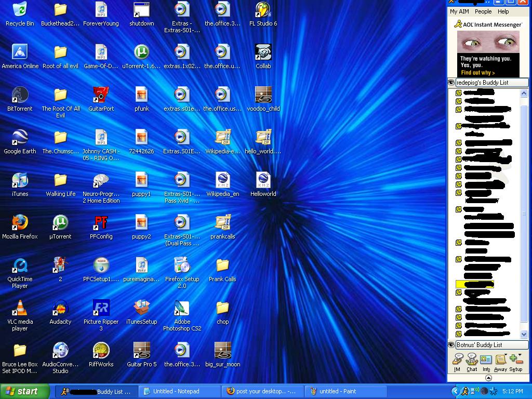
Task: Open Setup in AIM toolbar
Action: [x=516, y=362]
